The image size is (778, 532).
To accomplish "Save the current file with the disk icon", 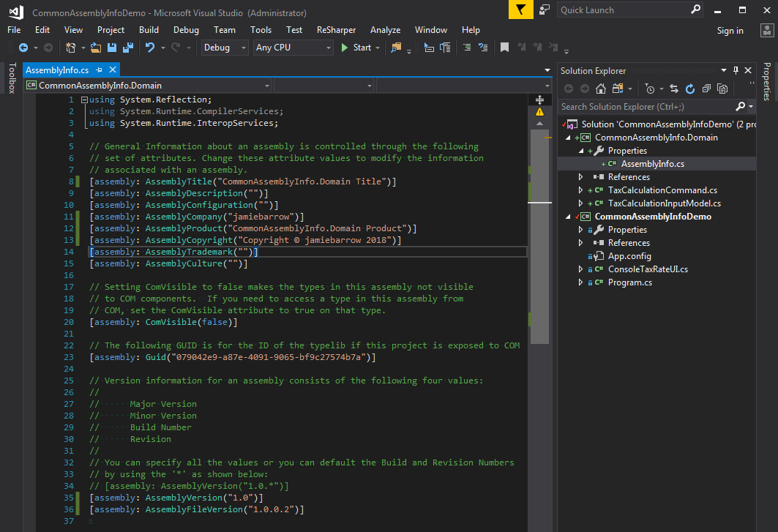I will (112, 48).
